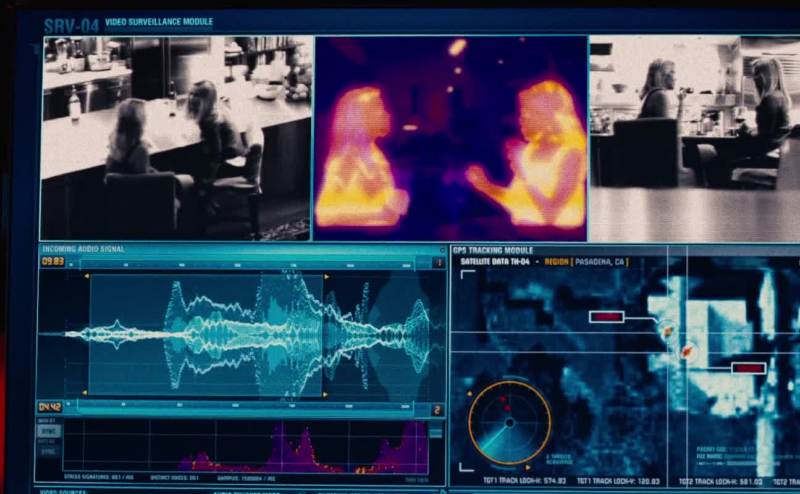Viewport: 800px width, 494px height.
Task: Toggle the lower SYNC button
Action: pyautogui.click(x=47, y=451)
